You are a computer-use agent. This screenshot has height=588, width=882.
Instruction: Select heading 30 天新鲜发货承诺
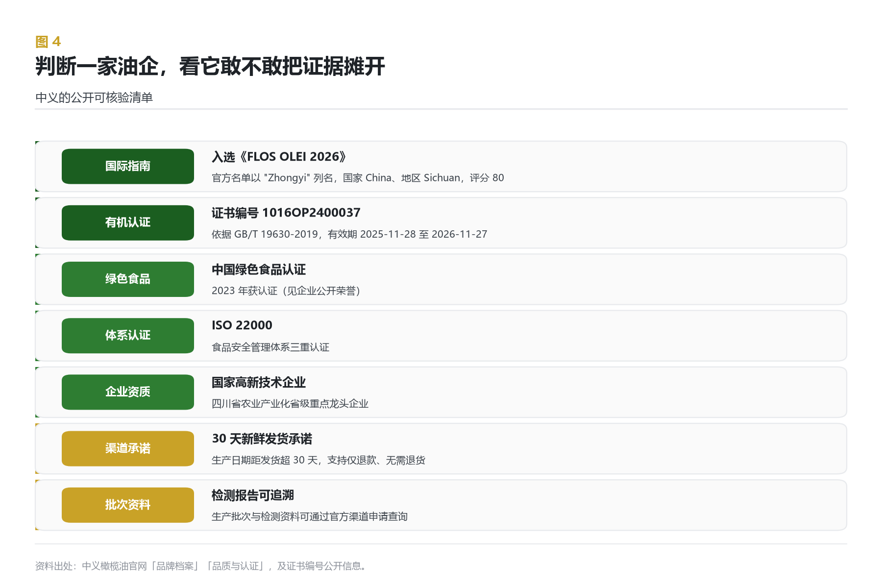click(x=262, y=439)
